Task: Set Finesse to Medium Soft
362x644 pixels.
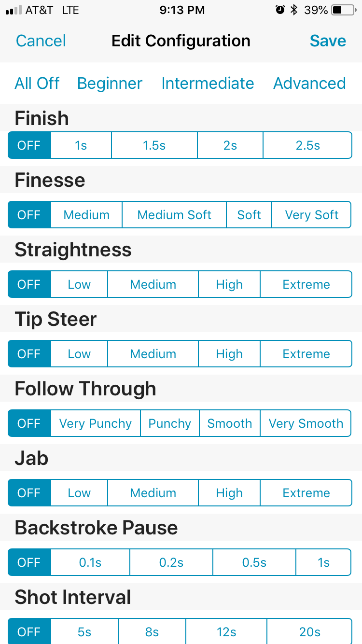Action: [174, 215]
